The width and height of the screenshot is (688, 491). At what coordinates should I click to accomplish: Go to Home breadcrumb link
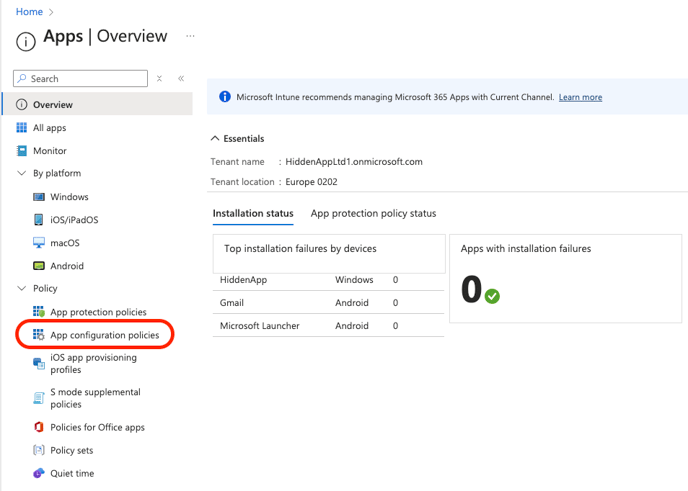pos(29,12)
